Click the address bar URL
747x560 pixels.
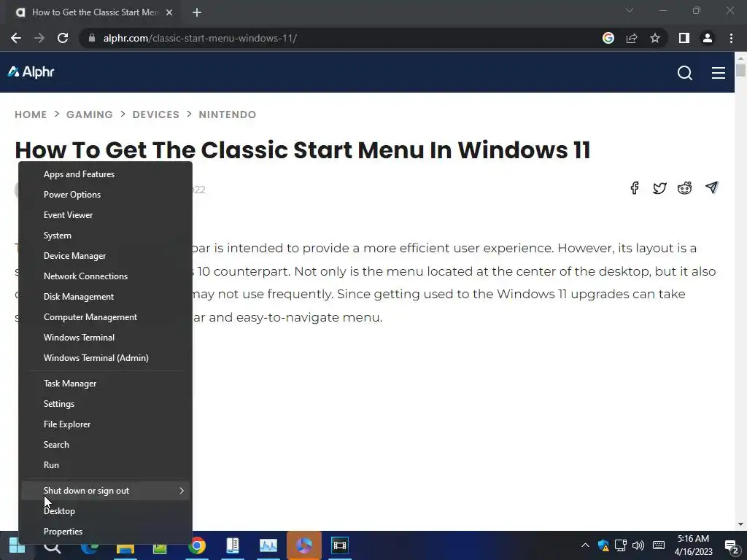click(x=200, y=38)
